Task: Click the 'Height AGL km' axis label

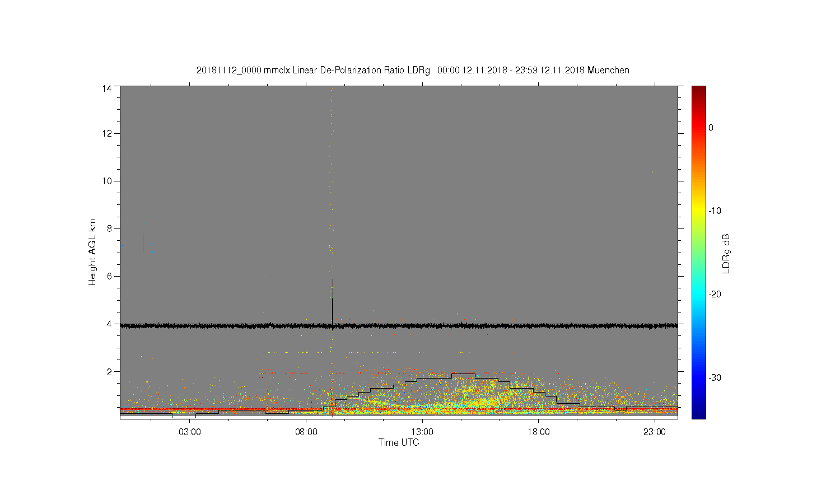Action: tap(92, 252)
